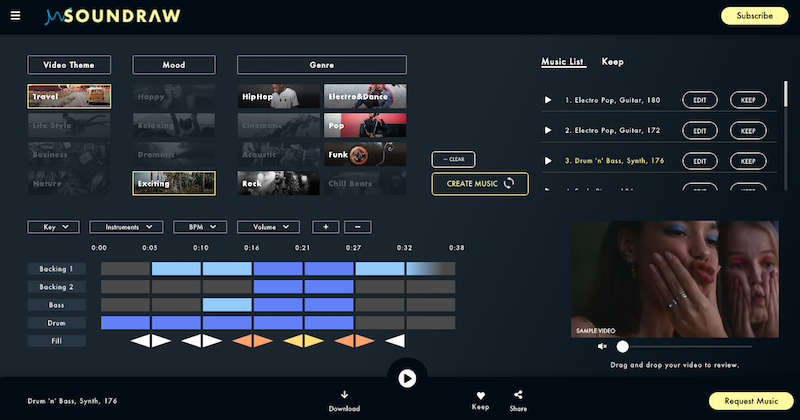Image resolution: width=800 pixels, height=420 pixels.
Task: Unmute the sample video speaker icon
Action: 602,347
